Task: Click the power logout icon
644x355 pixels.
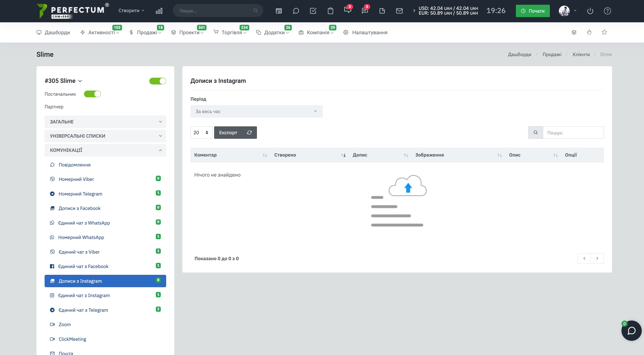Action: [x=590, y=11]
